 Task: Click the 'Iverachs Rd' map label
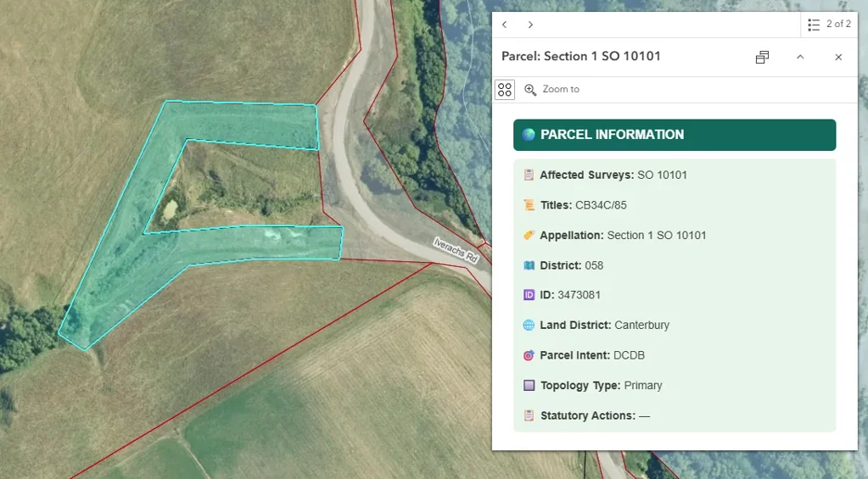[x=456, y=250]
